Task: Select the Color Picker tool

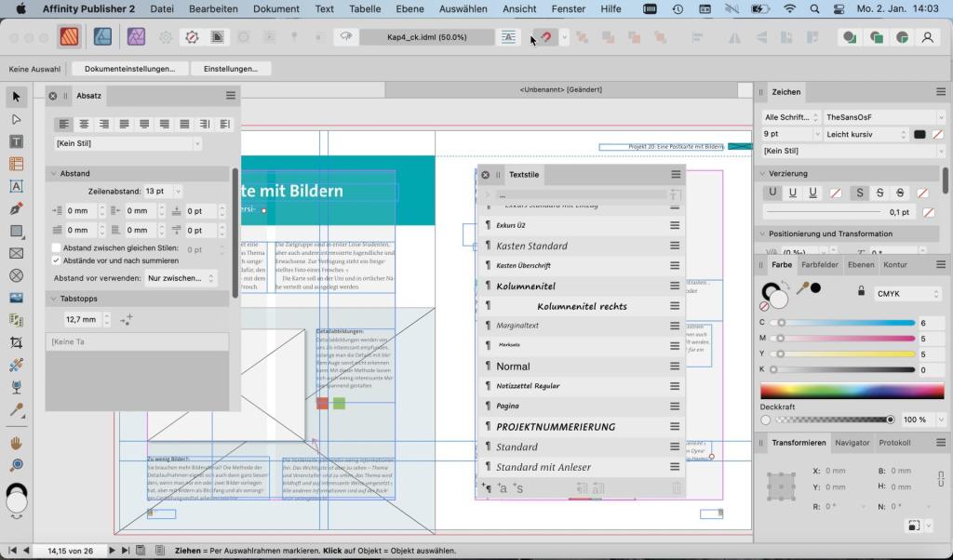Action: pyautogui.click(x=15, y=410)
